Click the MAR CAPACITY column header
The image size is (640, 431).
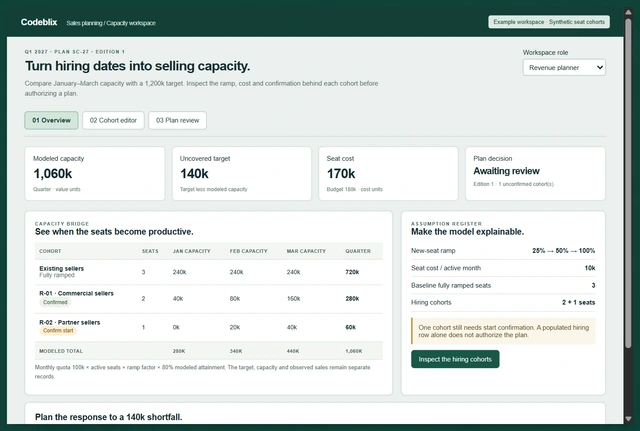306,251
